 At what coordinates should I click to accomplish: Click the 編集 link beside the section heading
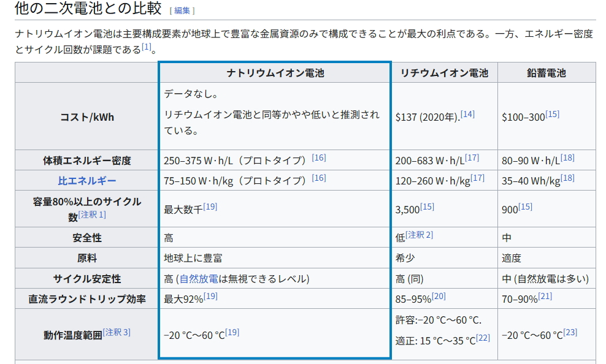(182, 10)
